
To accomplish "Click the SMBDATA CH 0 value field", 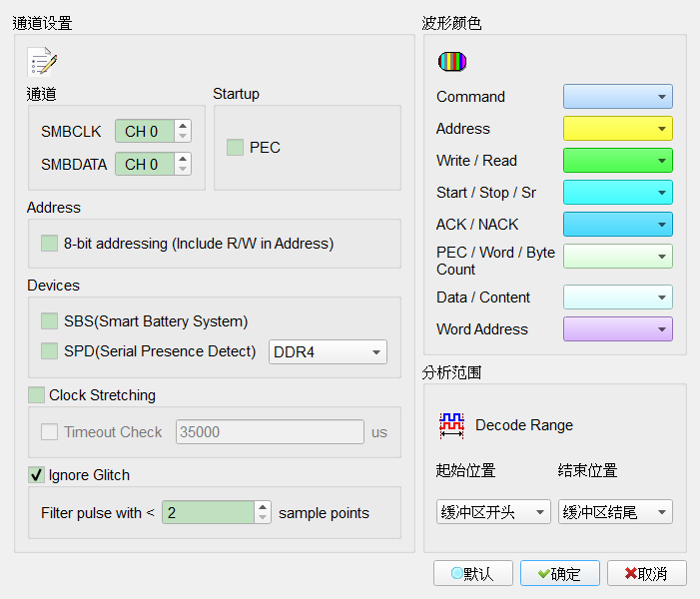I will tap(145, 165).
